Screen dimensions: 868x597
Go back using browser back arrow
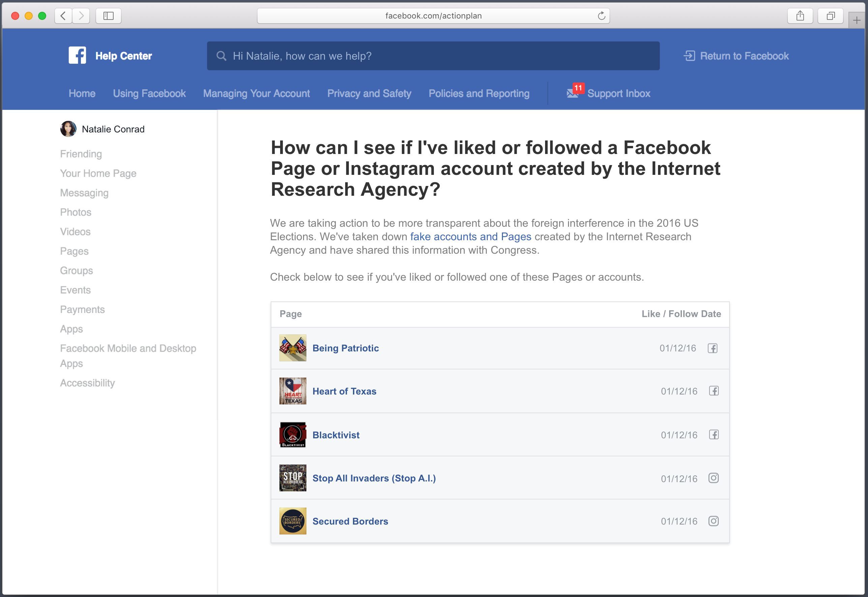(x=63, y=16)
